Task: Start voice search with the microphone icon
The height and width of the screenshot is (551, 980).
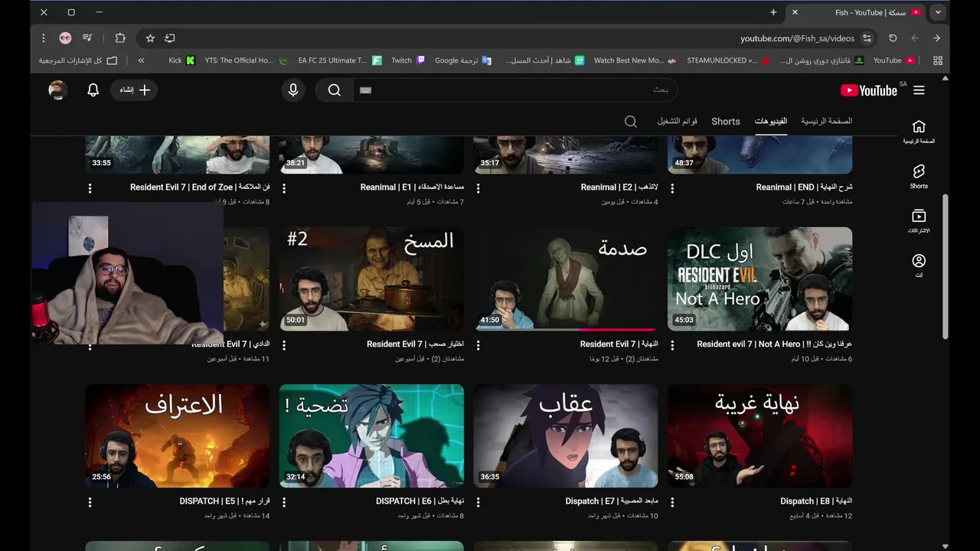Action: [292, 90]
